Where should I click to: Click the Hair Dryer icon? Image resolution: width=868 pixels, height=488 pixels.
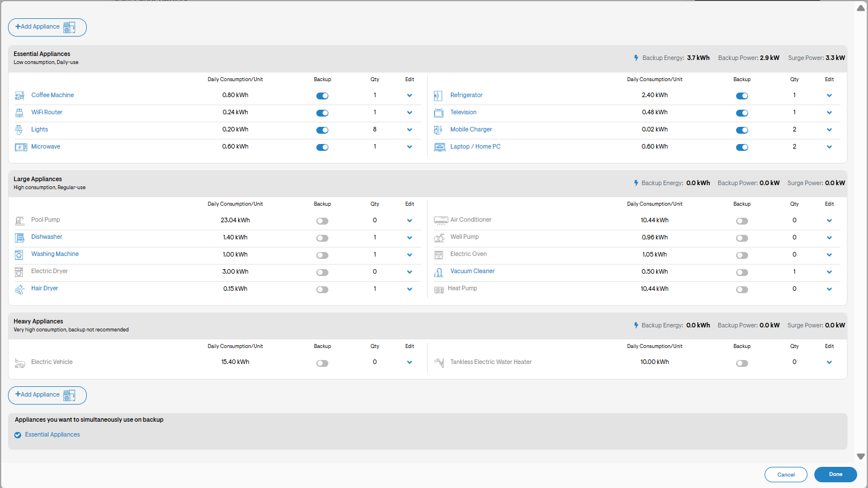click(x=19, y=289)
